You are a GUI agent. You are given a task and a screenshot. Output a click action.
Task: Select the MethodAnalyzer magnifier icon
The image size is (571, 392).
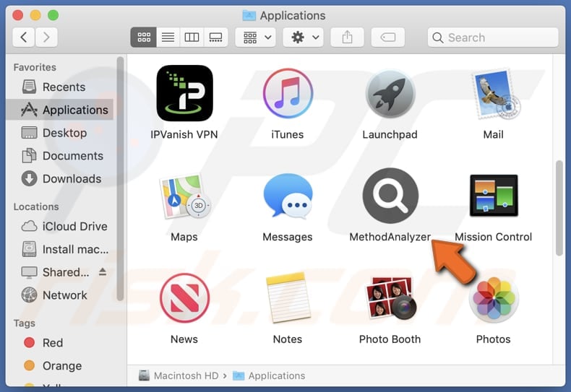(x=390, y=196)
